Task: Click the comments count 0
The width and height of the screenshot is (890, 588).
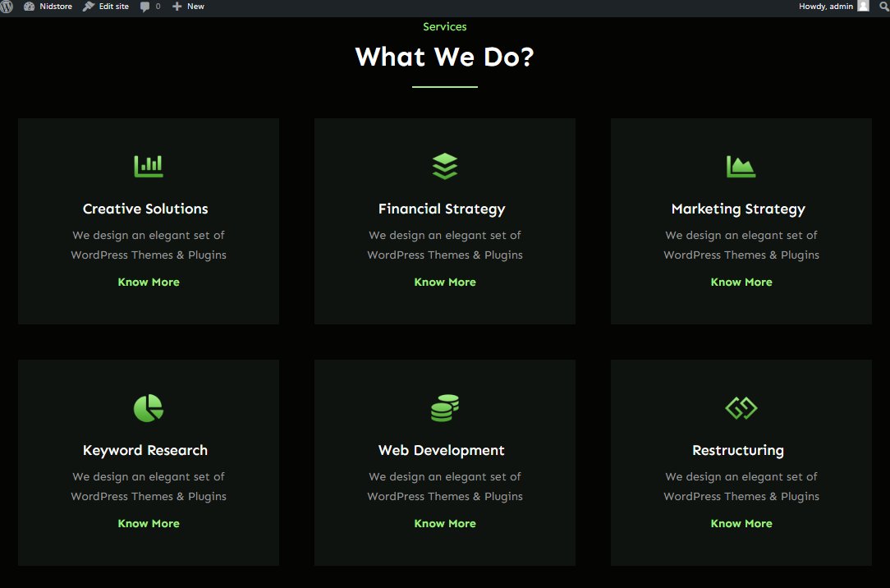Action: [158, 7]
